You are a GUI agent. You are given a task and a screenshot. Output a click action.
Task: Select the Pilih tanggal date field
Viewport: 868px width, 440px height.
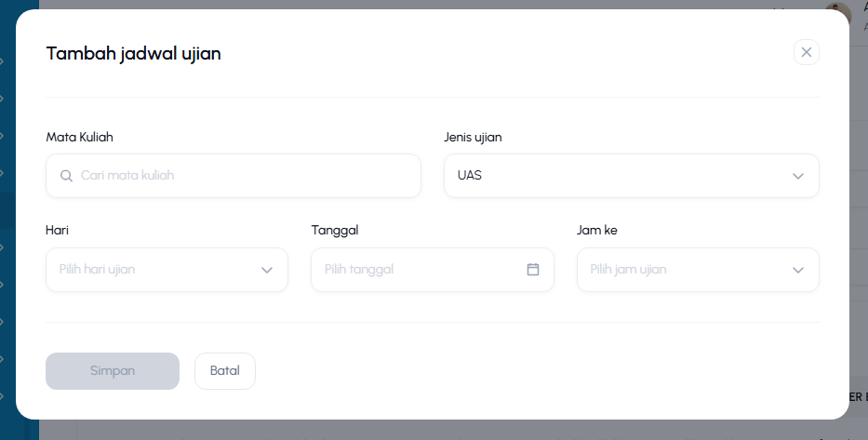(x=433, y=270)
